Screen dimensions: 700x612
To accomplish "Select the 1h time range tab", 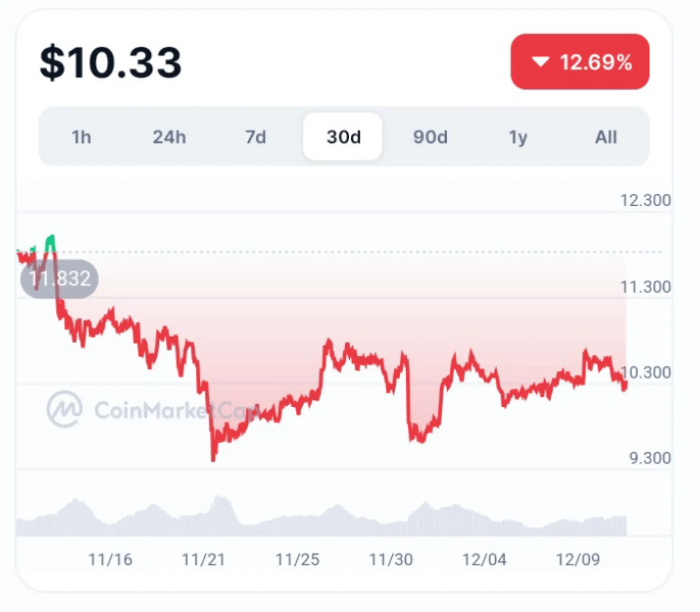I will click(81, 137).
